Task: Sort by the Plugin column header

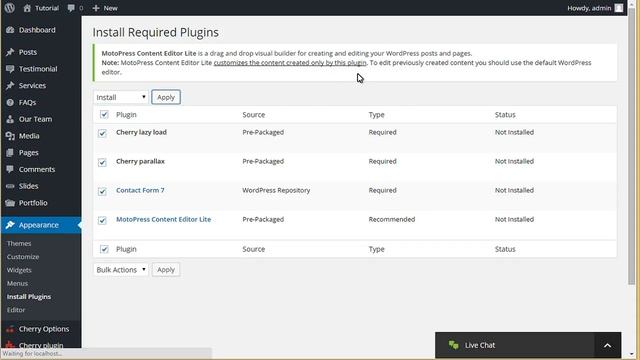Action: [x=126, y=115]
